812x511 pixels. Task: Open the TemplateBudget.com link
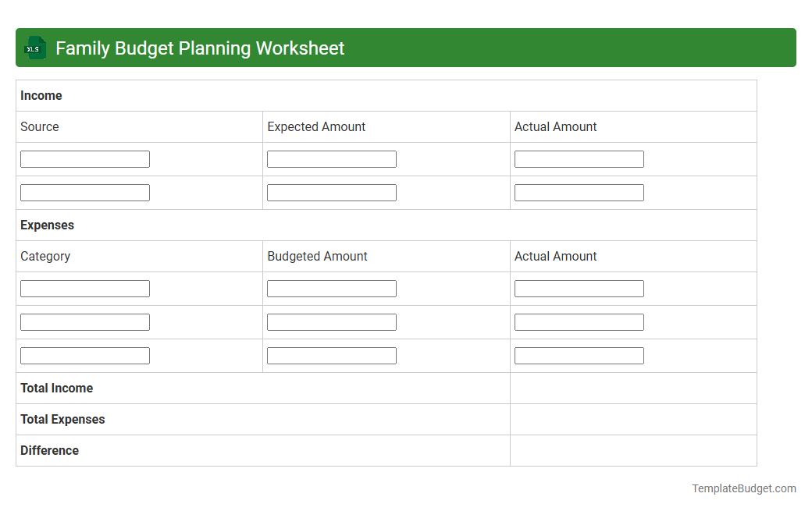pyautogui.click(x=743, y=488)
